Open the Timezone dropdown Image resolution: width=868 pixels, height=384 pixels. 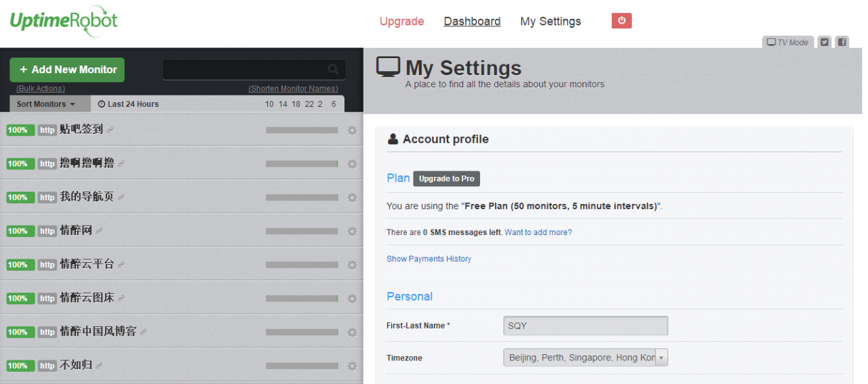pos(585,358)
